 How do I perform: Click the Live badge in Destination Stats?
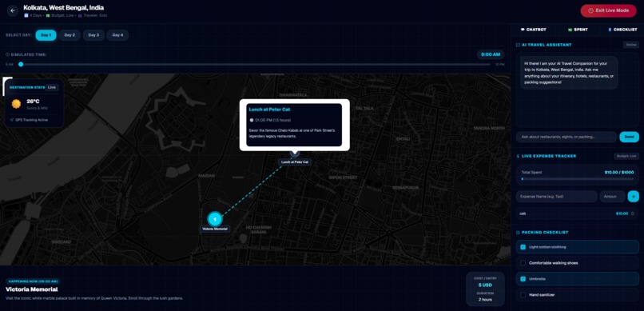click(52, 87)
